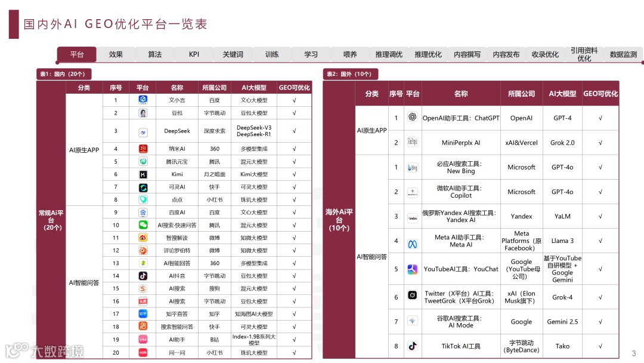
Task: Click the Llama 3 model cell
Action: (x=562, y=241)
